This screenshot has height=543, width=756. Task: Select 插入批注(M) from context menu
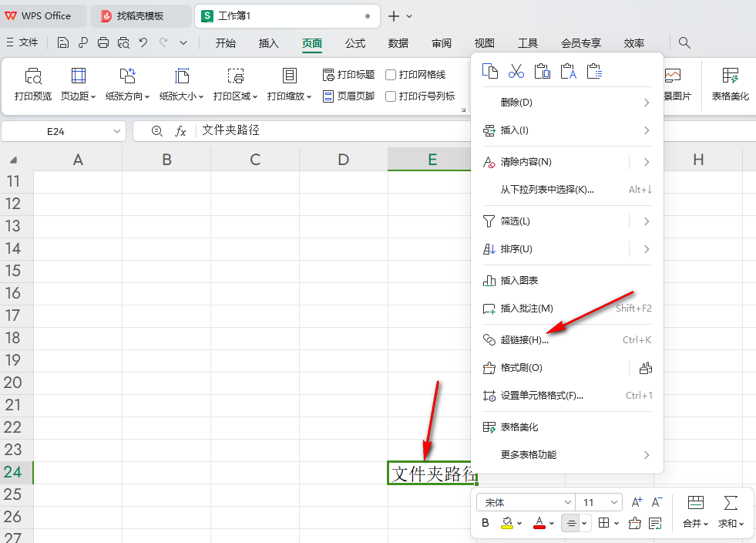point(567,309)
